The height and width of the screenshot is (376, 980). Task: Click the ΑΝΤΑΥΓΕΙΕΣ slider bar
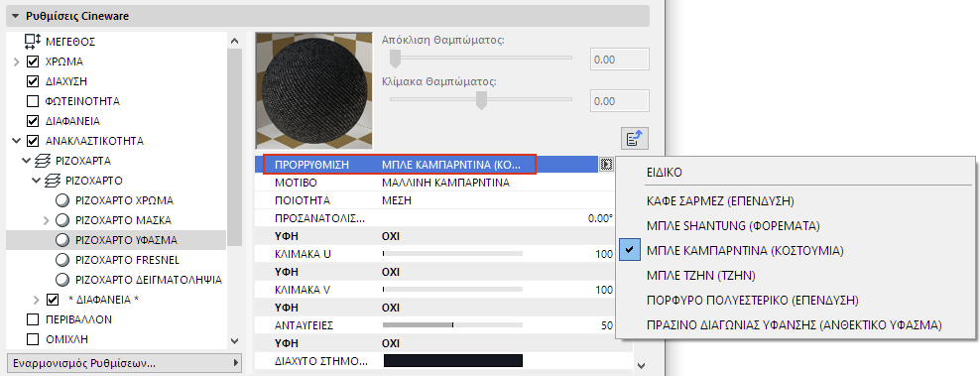click(x=452, y=325)
